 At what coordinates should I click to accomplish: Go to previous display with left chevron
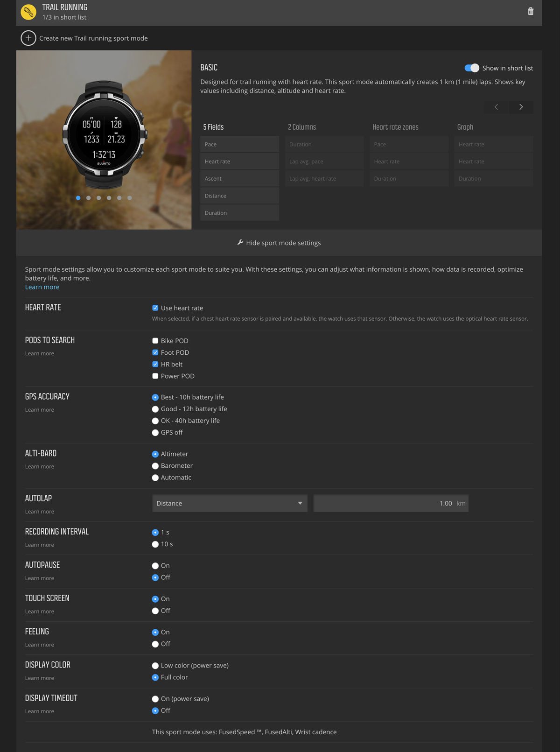(x=496, y=107)
